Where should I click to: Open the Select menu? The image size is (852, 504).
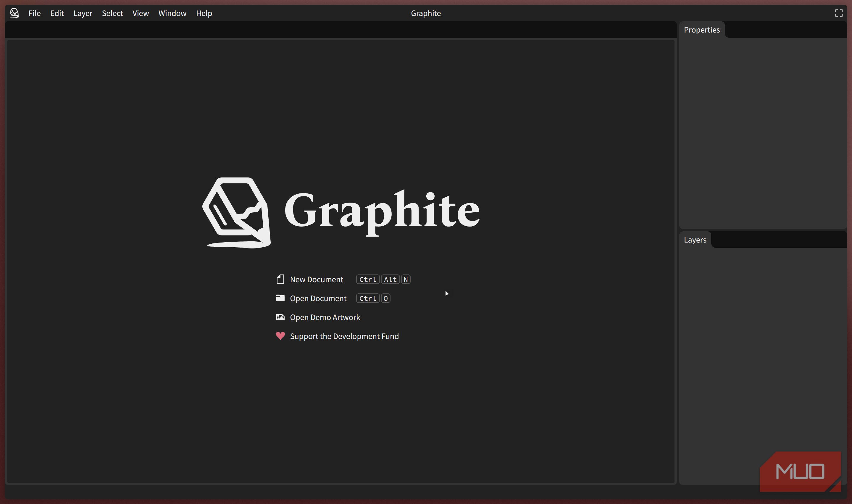click(x=112, y=13)
